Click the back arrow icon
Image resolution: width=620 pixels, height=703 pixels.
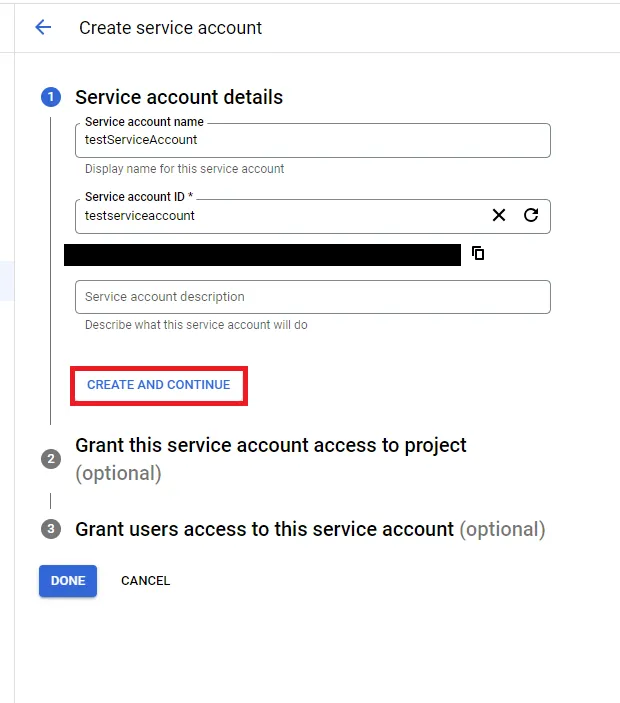pos(43,28)
